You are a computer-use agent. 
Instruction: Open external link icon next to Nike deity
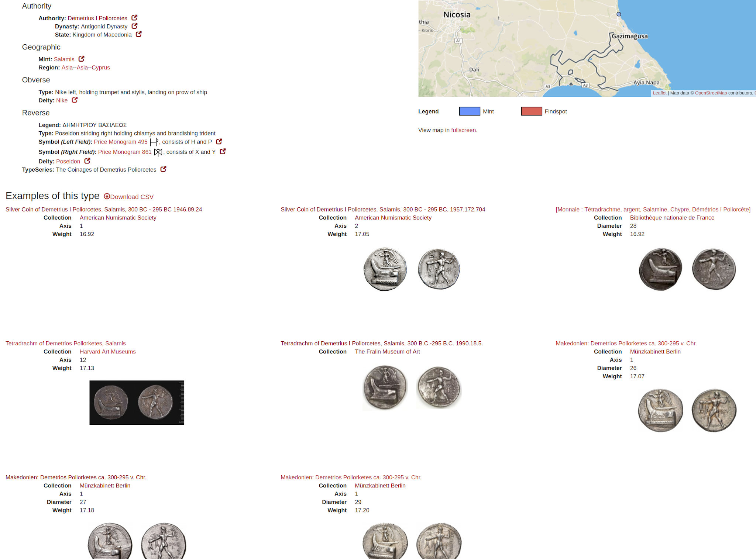pyautogui.click(x=74, y=100)
